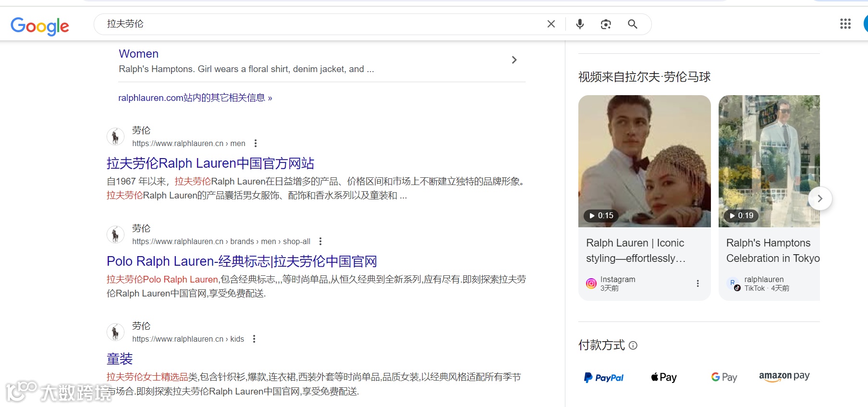Click favicon of the shop-all result
This screenshot has height=407, width=868.
115,235
